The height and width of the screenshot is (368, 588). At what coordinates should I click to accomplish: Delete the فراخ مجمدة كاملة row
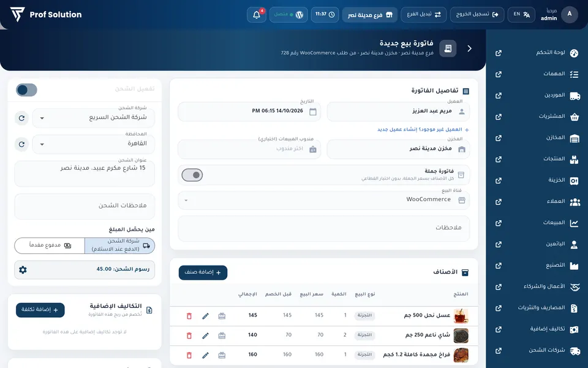(189, 355)
